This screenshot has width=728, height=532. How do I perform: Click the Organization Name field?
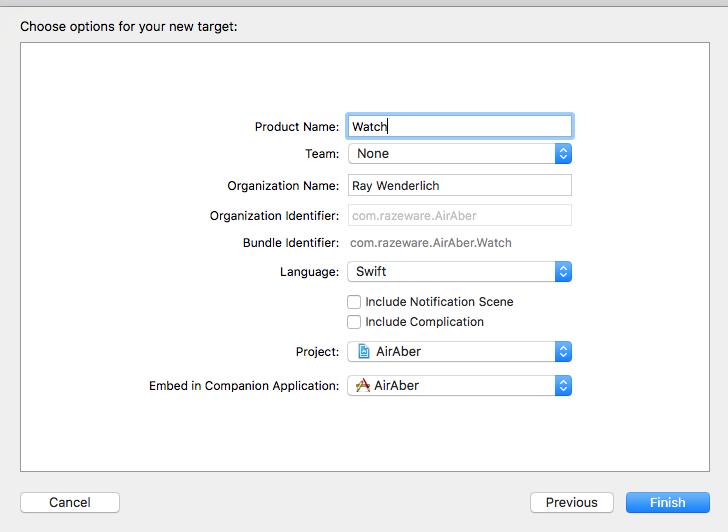(x=460, y=186)
